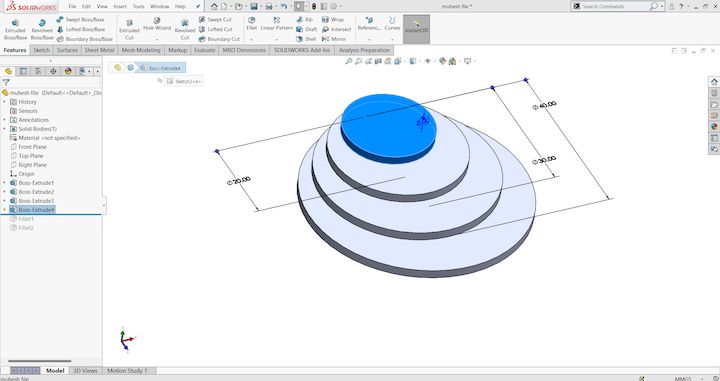Open the DimXpertManager panel tab
Viewport: 720px width, 381px height.
click(53, 71)
